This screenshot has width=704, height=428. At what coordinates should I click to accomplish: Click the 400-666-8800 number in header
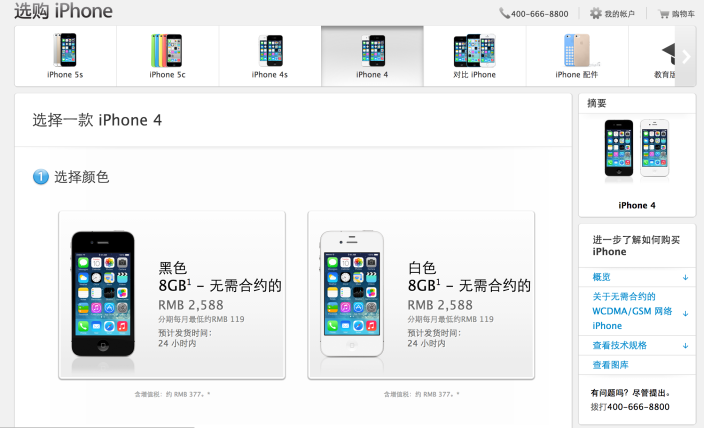pos(540,14)
